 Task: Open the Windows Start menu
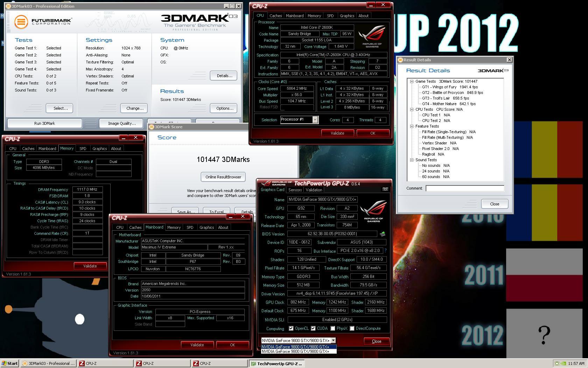[9, 363]
